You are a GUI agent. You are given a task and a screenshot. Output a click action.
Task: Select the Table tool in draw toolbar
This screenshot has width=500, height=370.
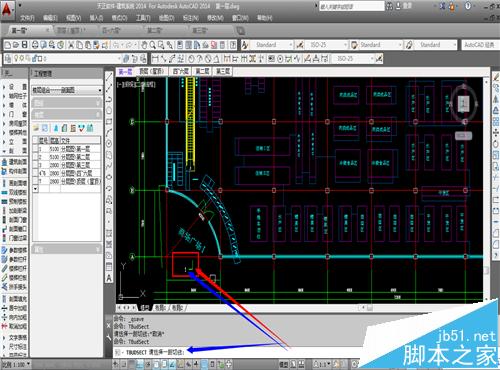coord(109,267)
